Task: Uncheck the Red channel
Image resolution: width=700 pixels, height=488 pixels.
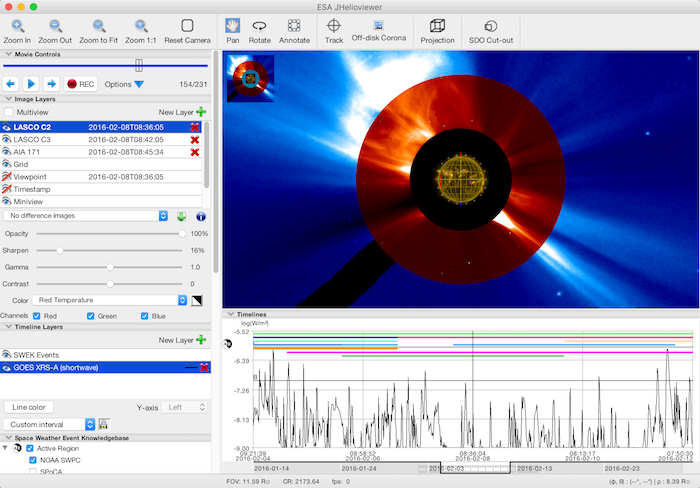Action: coord(37,316)
